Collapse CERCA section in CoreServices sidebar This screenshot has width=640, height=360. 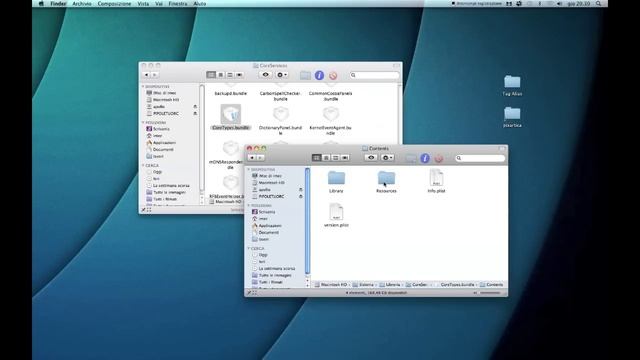143,165
